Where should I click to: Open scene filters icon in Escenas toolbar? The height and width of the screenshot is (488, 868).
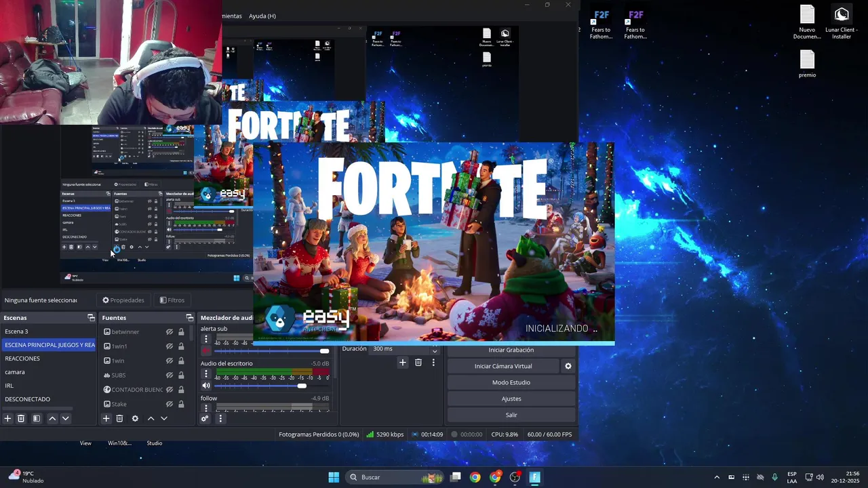click(x=37, y=419)
